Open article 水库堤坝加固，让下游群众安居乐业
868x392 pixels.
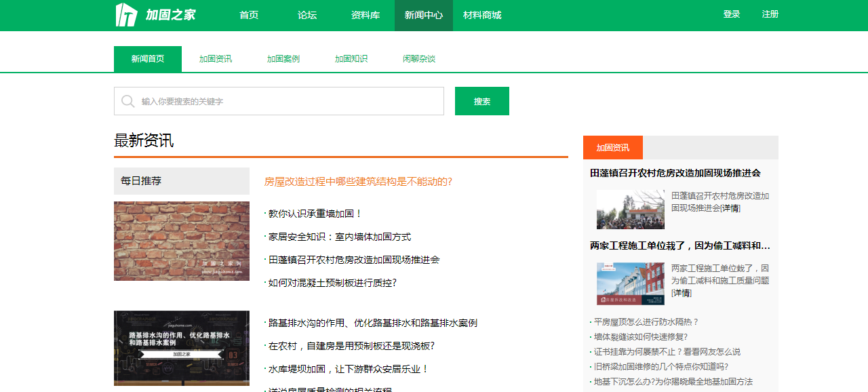click(x=349, y=369)
